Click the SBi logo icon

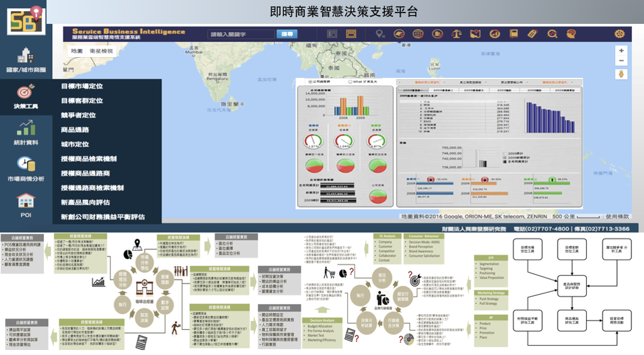pyautogui.click(x=26, y=20)
